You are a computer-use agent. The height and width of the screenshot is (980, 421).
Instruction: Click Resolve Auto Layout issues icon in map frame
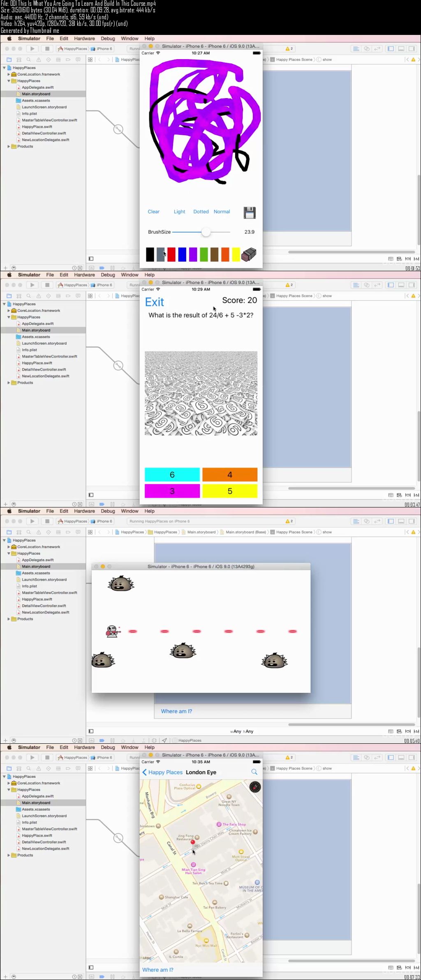click(416, 967)
